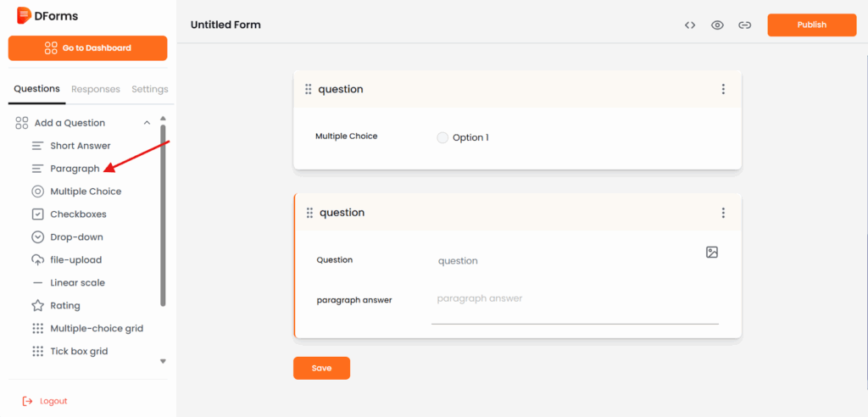Screen dimensions: 868x417
Task: Select the Option 1 radio button
Action: 442,138
